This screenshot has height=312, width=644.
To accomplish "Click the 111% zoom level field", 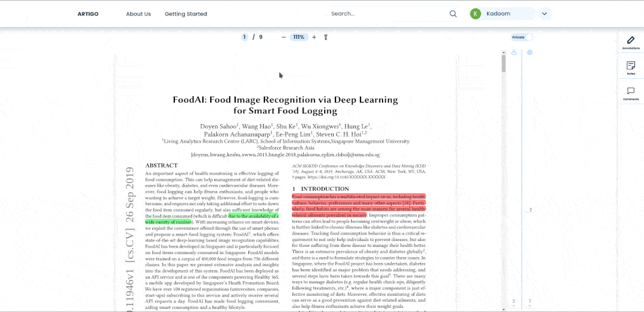I will coord(299,37).
